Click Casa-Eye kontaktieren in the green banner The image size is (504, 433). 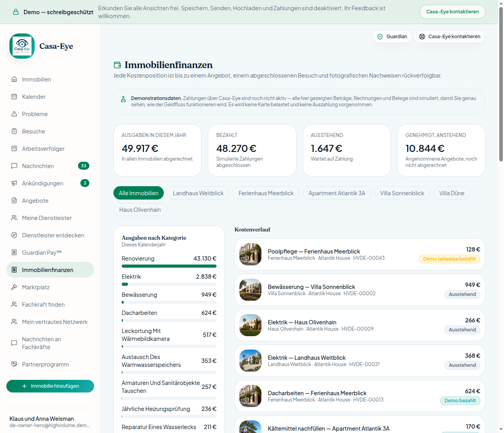pyautogui.click(x=452, y=12)
